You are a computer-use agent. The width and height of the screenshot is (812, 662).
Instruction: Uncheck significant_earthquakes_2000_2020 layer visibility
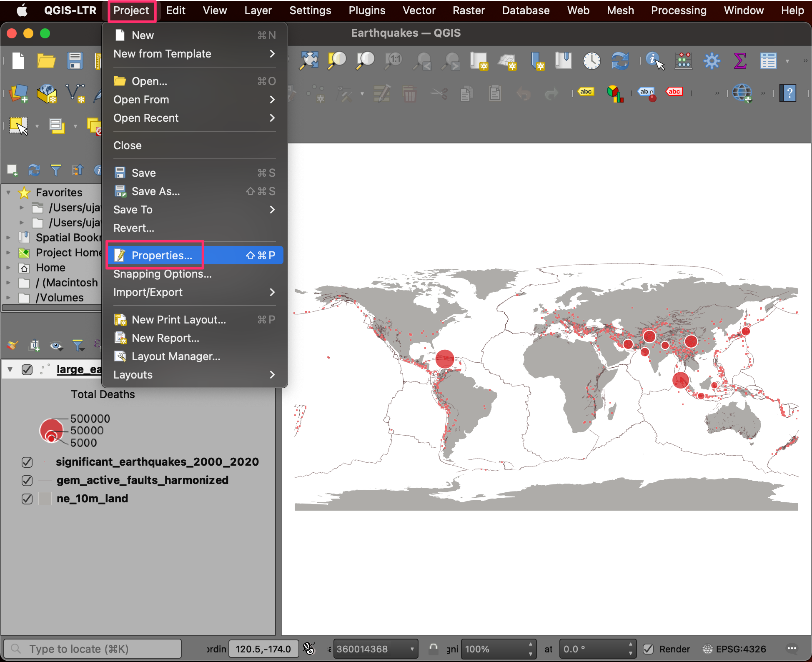[27, 462]
